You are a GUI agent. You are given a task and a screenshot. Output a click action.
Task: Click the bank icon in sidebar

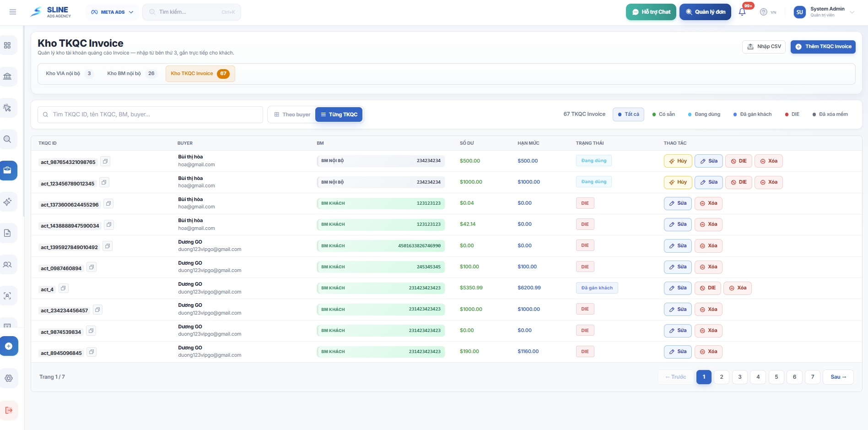(7, 76)
